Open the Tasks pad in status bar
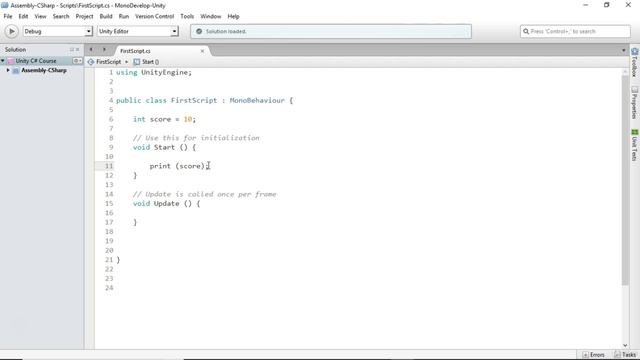This screenshot has height=360, width=640. [x=625, y=355]
